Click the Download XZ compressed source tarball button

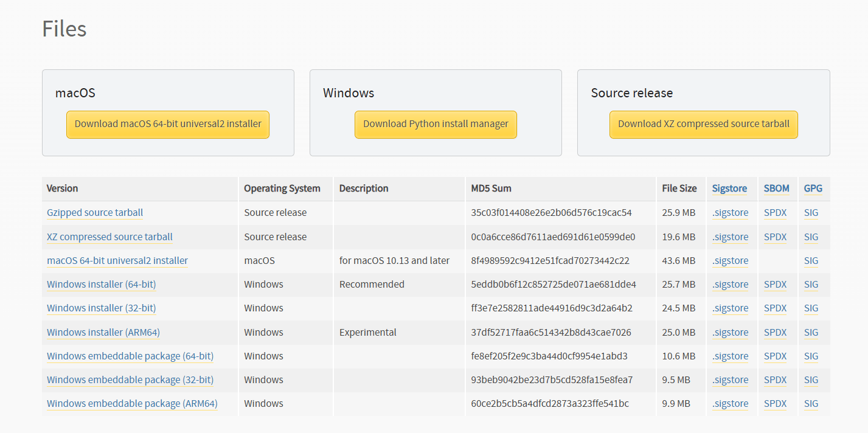703,124
